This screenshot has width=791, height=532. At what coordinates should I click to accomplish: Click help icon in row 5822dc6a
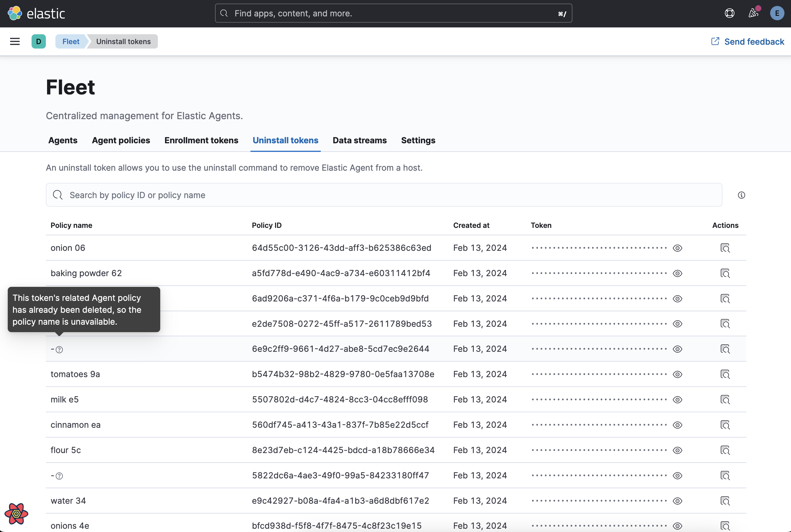(x=59, y=476)
